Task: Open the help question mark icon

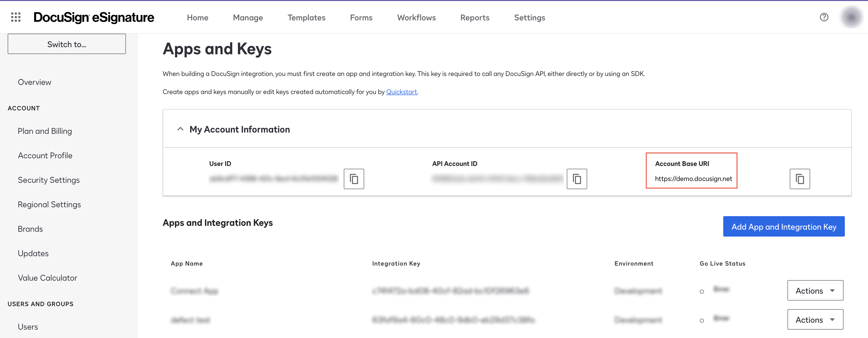Action: (824, 17)
